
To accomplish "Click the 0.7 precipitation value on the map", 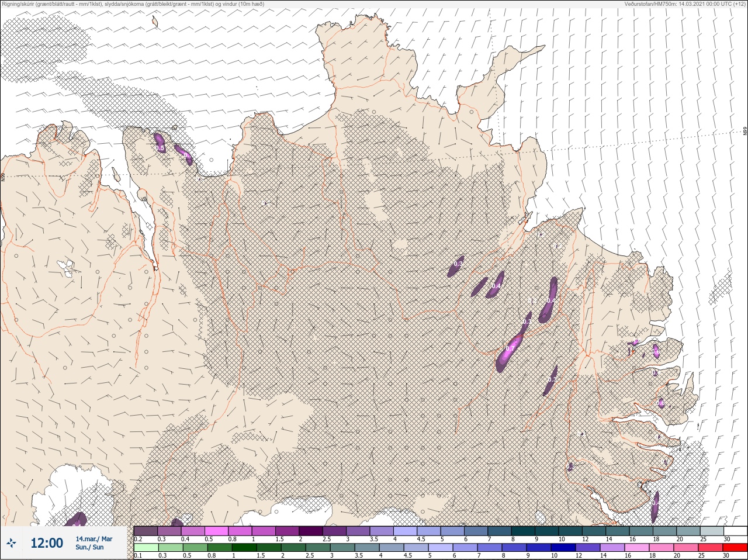I will click(510, 349).
